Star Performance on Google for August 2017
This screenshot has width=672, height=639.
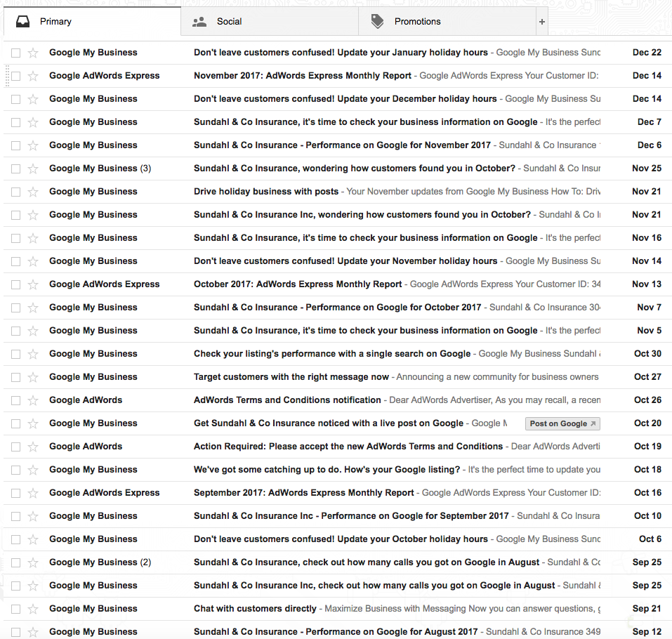[33, 632]
